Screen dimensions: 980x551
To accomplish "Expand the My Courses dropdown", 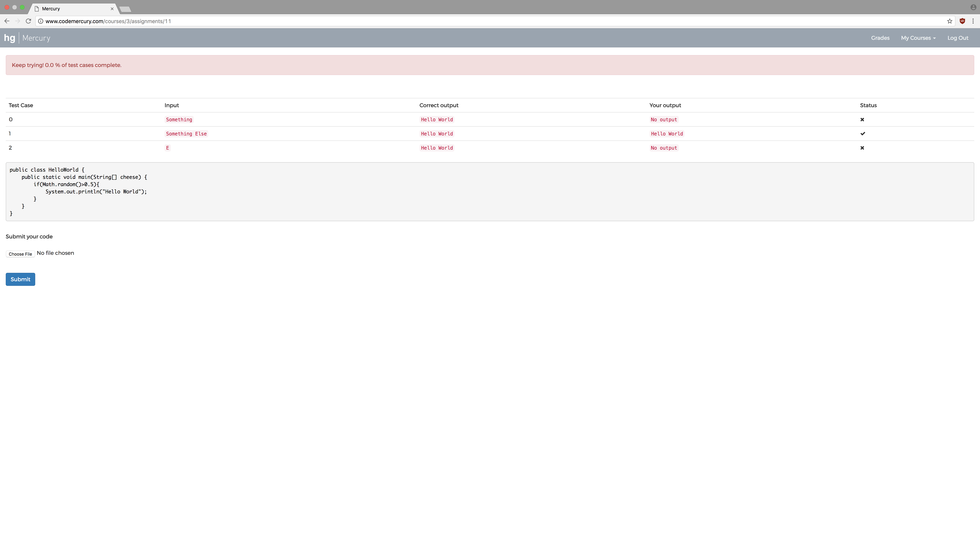I will 918,38.
